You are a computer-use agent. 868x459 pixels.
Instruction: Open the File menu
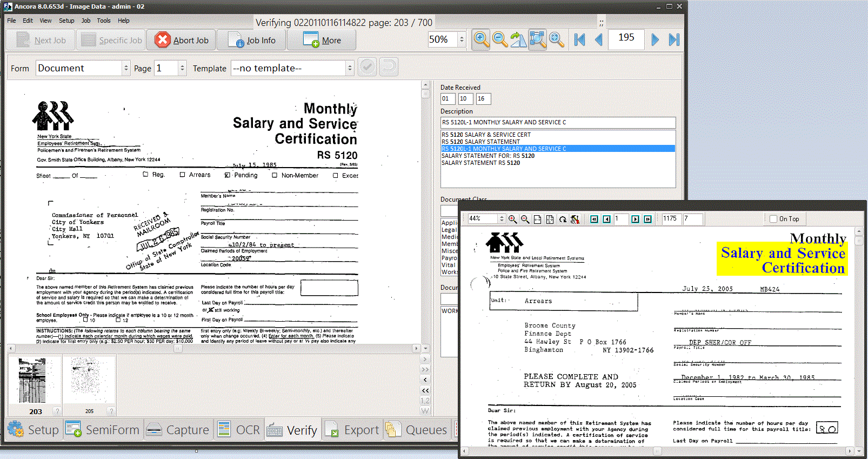11,21
